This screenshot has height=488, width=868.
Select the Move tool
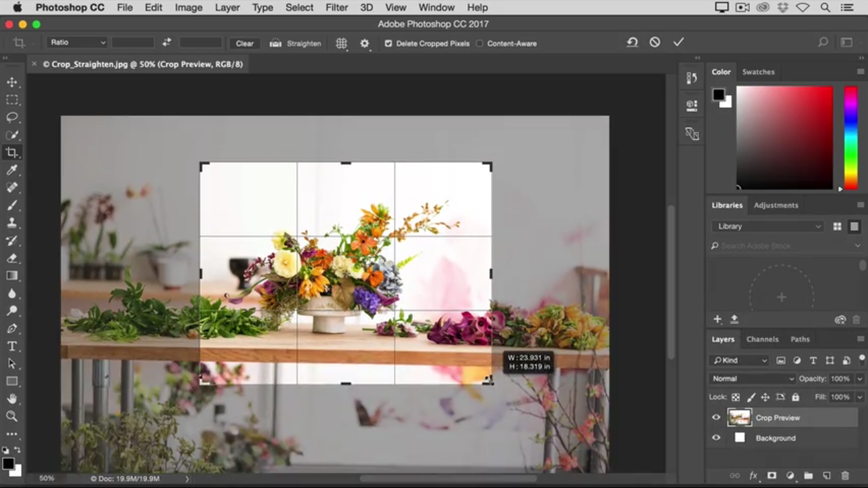[12, 82]
